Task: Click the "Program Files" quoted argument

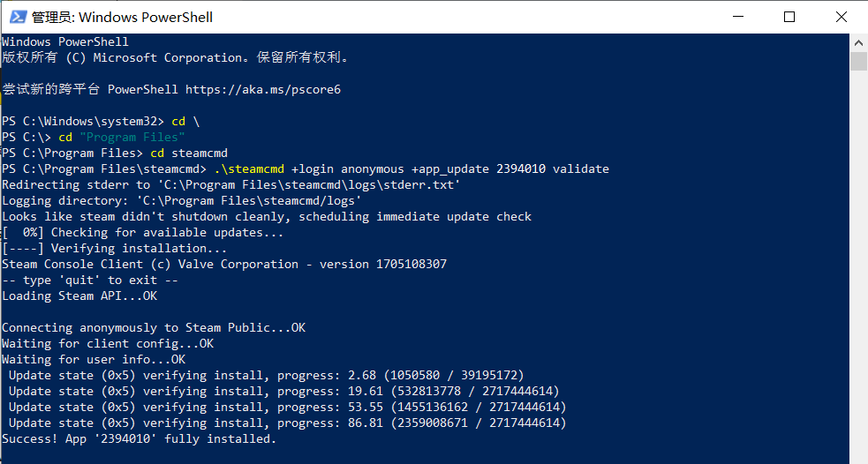Action: point(132,137)
